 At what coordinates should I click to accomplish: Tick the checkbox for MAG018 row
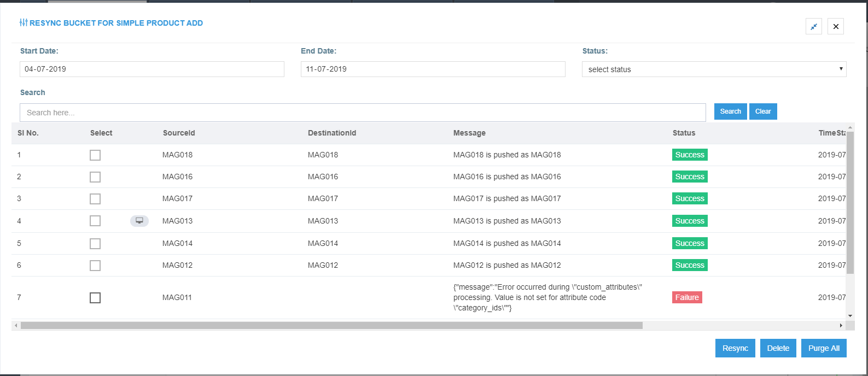[95, 155]
